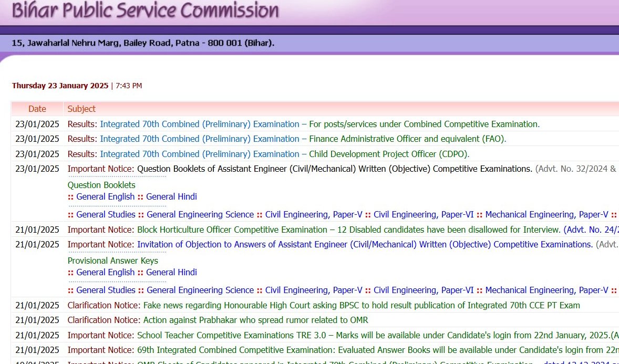Open 70th Preliminary result for Finance Administrative Officer

click(303, 139)
